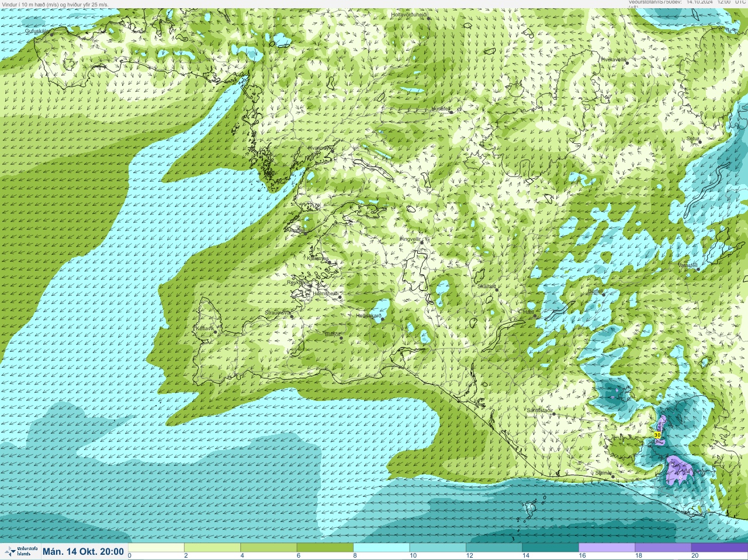
Task: Pick the 14–16 m/s dark teal swatch
Action: [551, 548]
